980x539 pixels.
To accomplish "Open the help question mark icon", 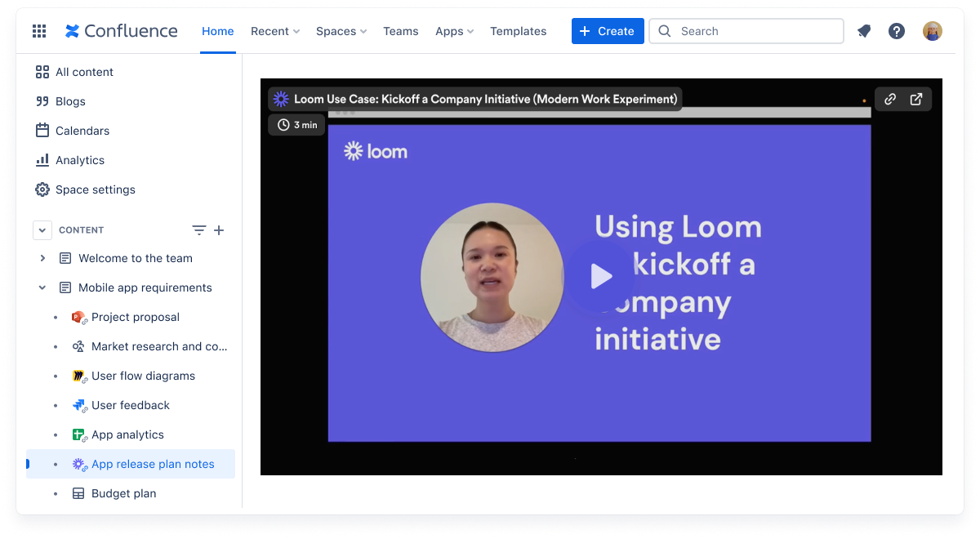I will point(897,31).
